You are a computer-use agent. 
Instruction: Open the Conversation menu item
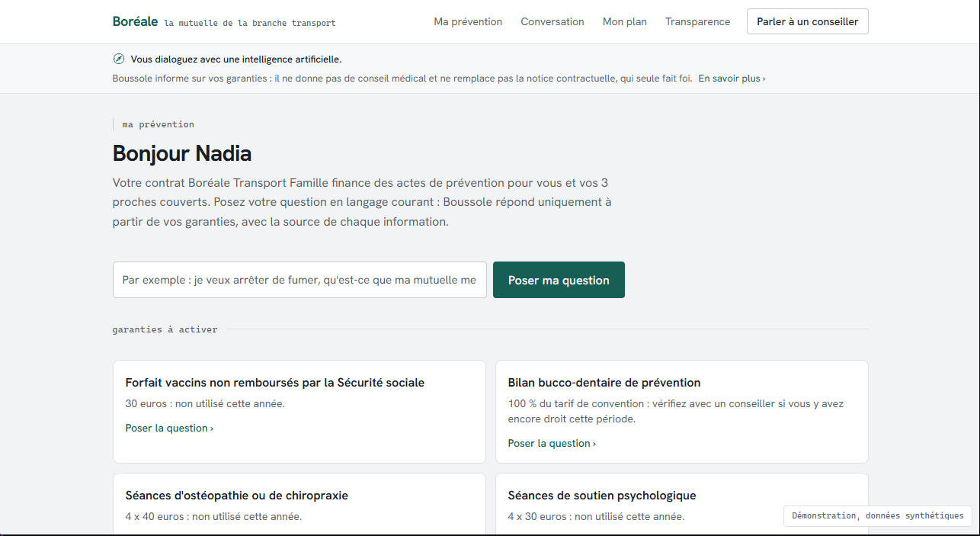coord(552,21)
